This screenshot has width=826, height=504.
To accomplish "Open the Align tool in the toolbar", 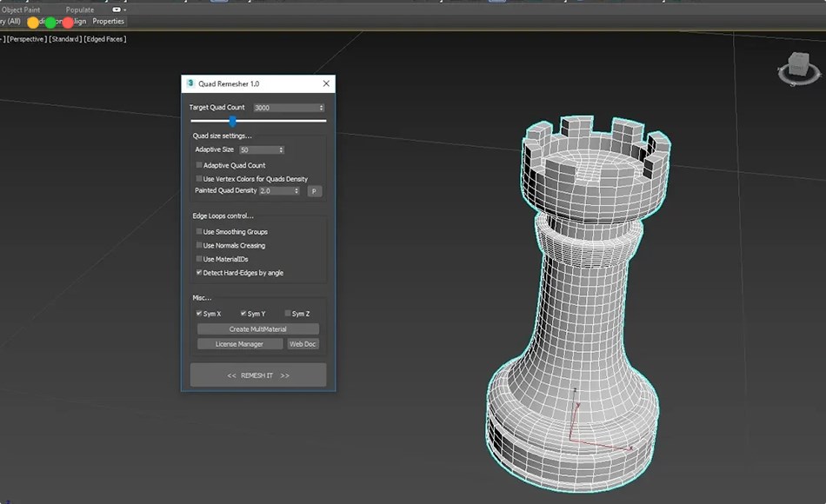I will coord(77,22).
